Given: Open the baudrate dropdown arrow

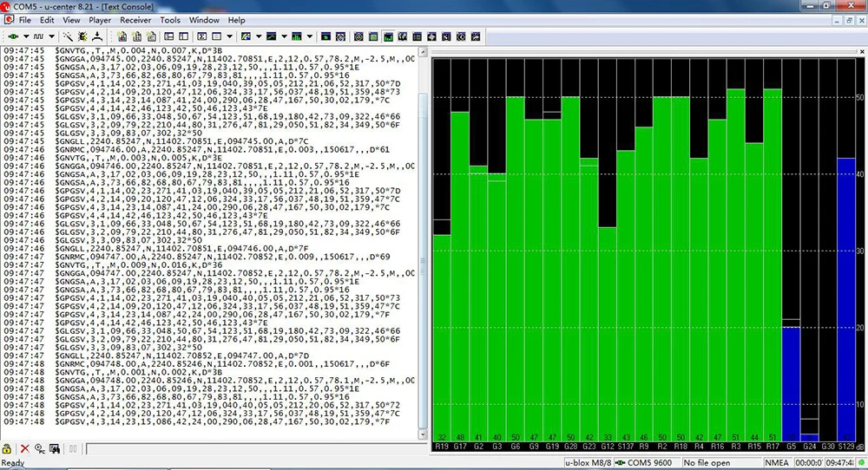Looking at the screenshot, I should point(51,36).
